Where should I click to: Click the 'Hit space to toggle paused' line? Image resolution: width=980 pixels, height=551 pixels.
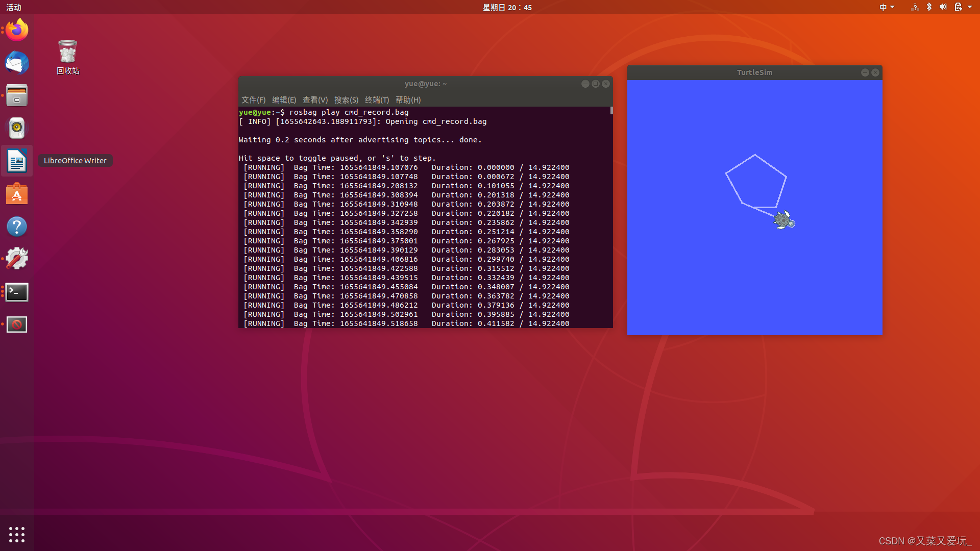click(337, 158)
